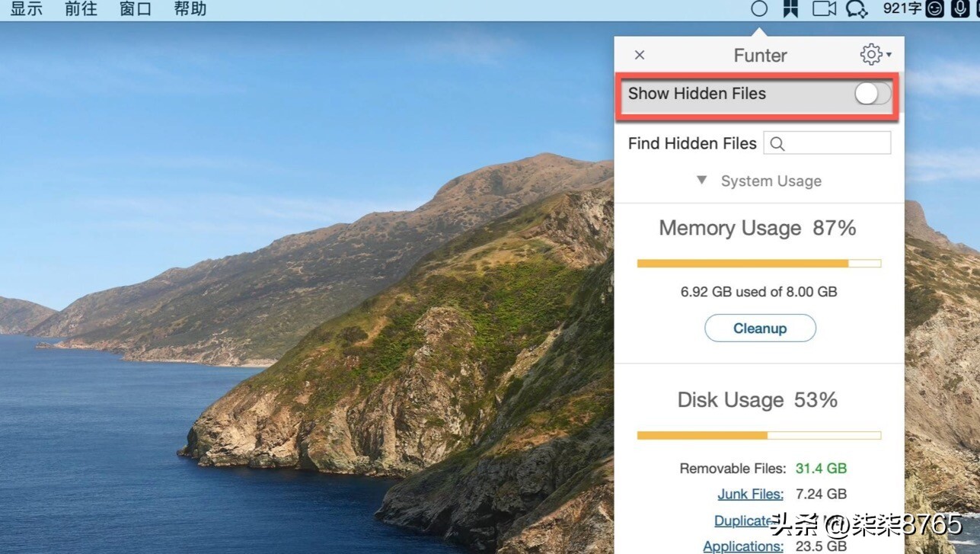
Task: Click inside the Find Hidden Files search field
Action: click(827, 143)
